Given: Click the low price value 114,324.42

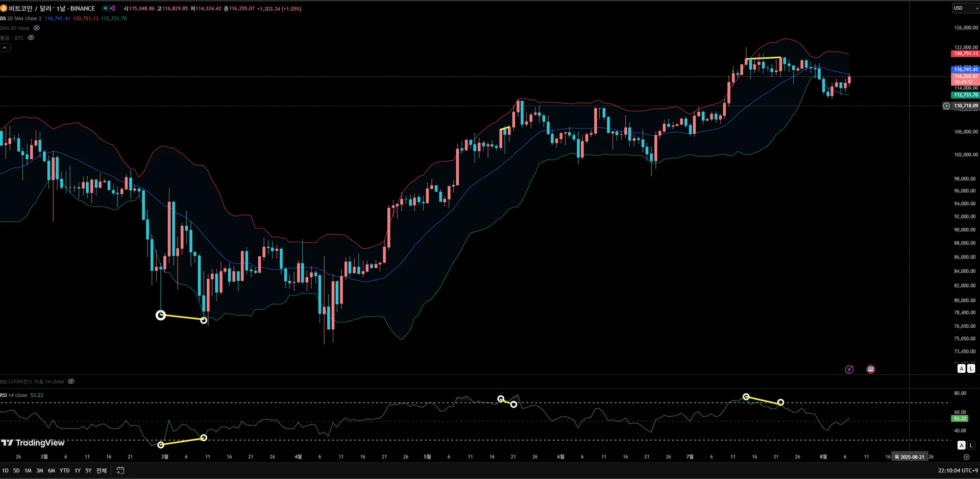Looking at the screenshot, I should point(209,9).
